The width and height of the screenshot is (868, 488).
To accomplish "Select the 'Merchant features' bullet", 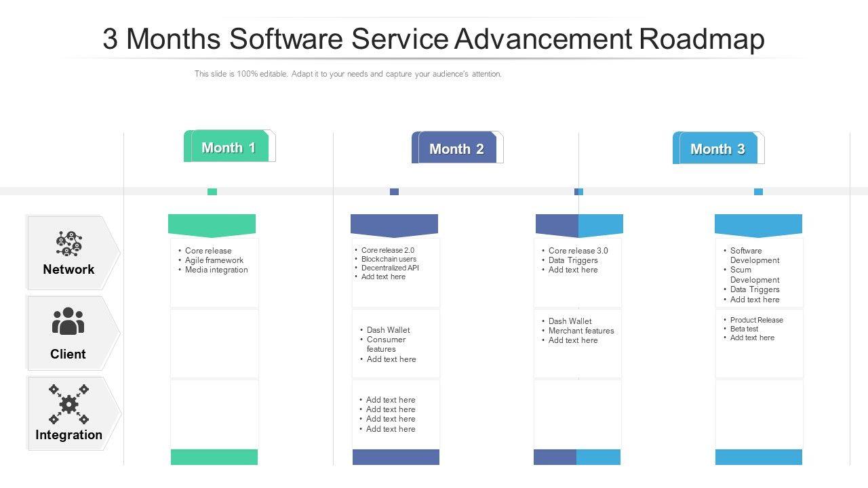I will coord(581,331).
